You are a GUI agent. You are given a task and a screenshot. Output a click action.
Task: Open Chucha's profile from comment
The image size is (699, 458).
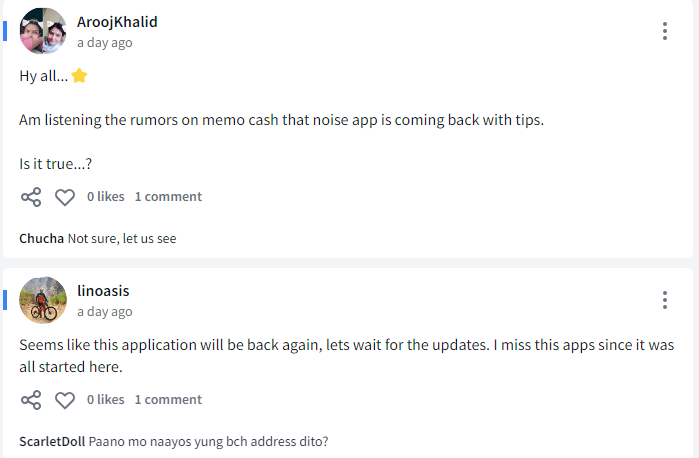pos(41,239)
